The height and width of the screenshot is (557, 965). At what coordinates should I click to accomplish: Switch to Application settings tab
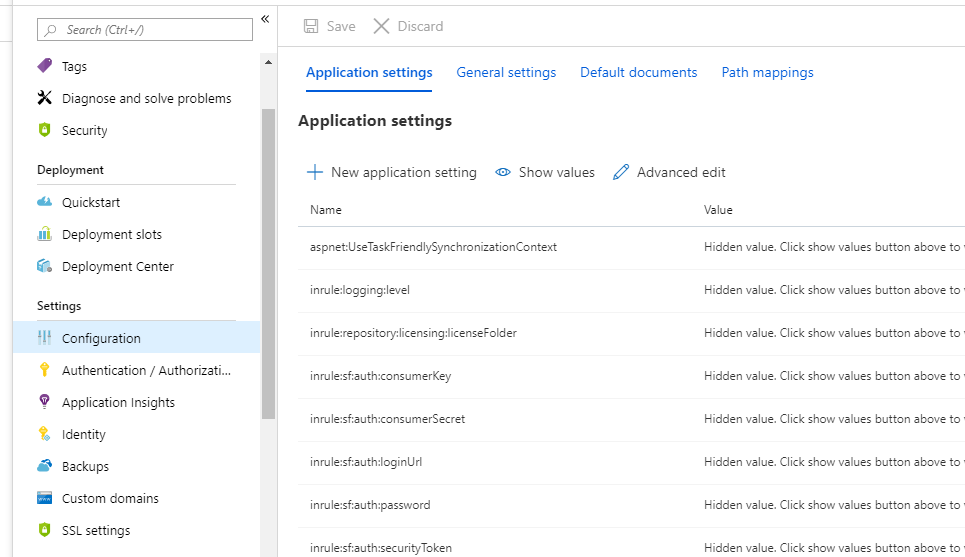click(x=369, y=72)
